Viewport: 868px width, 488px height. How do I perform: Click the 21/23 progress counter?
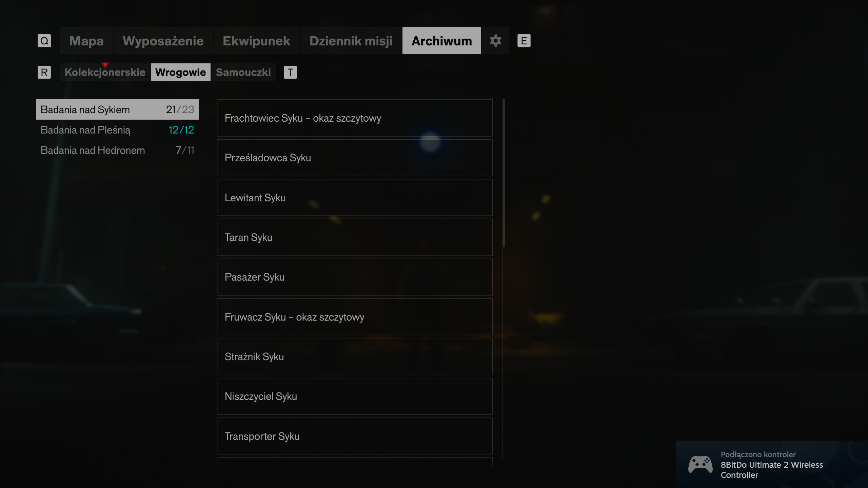(180, 109)
